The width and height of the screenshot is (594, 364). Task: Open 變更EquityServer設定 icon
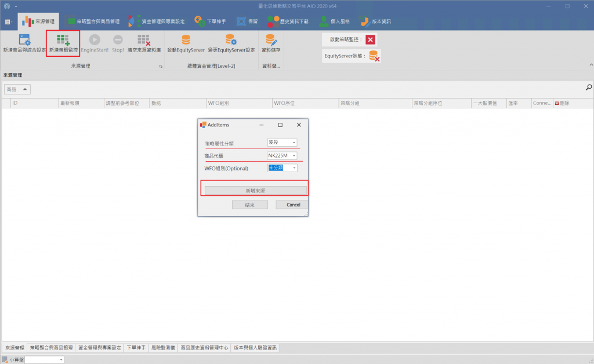tap(231, 40)
